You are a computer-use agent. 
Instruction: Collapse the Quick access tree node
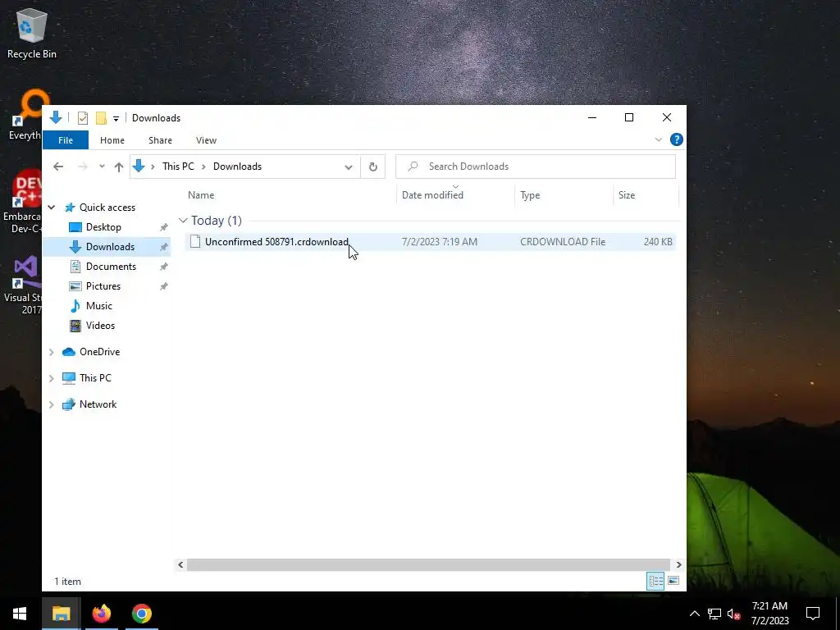click(52, 208)
